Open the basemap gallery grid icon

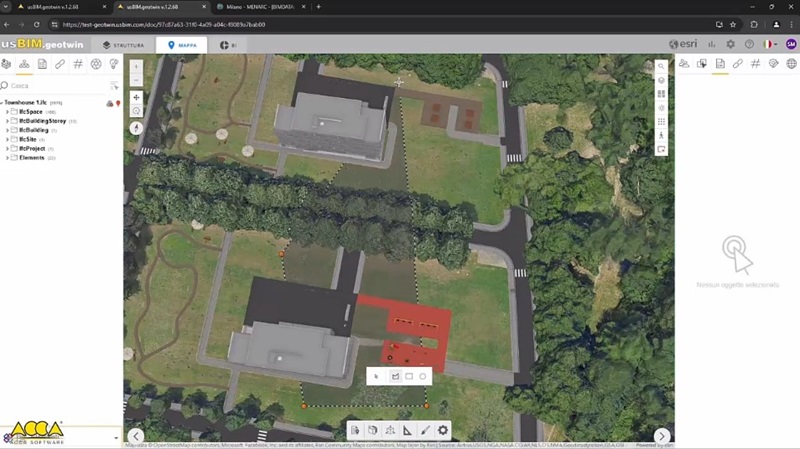click(x=661, y=94)
